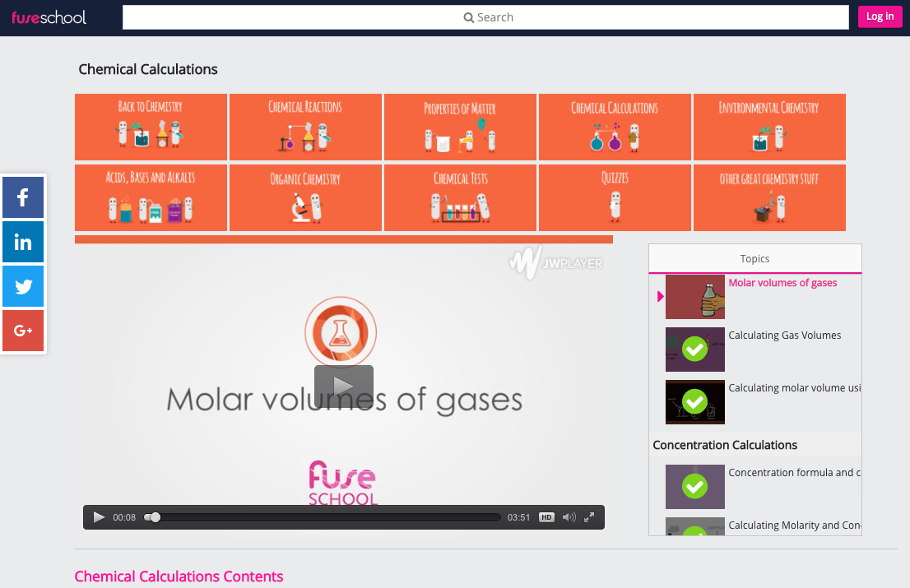
Task: Open the Chemical Tests category tile
Action: pyautogui.click(x=460, y=197)
